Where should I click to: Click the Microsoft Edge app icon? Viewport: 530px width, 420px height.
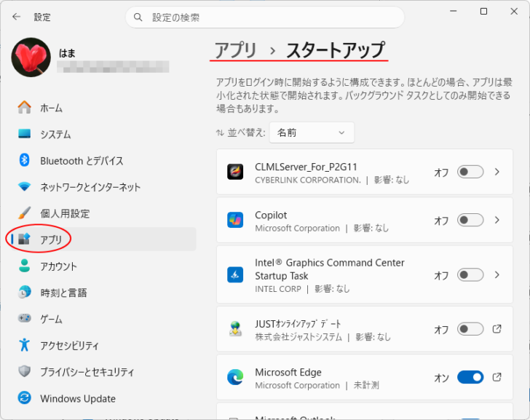[x=235, y=377]
